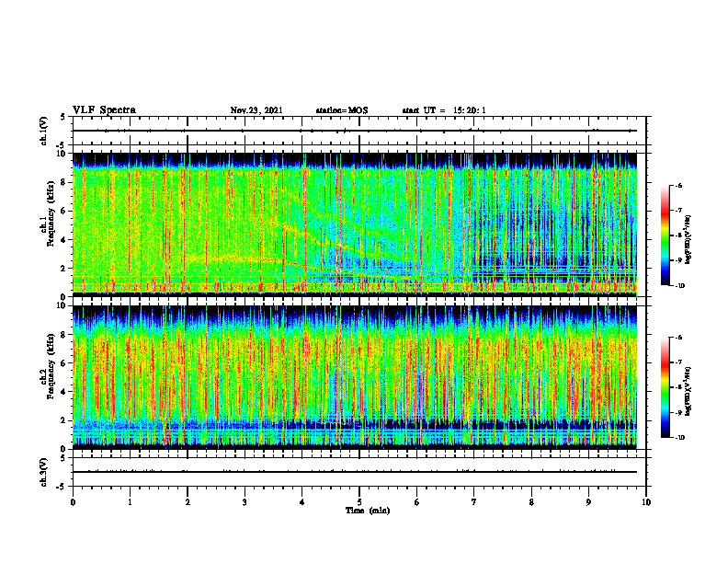Click the "8" kHz tick on ch.1 axis
Viewport: 728px width, 563px height.
64,182
